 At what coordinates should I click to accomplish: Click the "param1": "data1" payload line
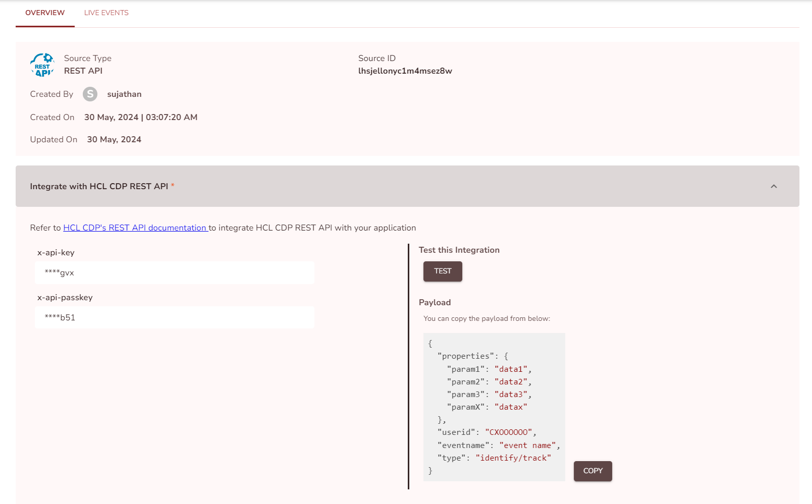point(490,369)
